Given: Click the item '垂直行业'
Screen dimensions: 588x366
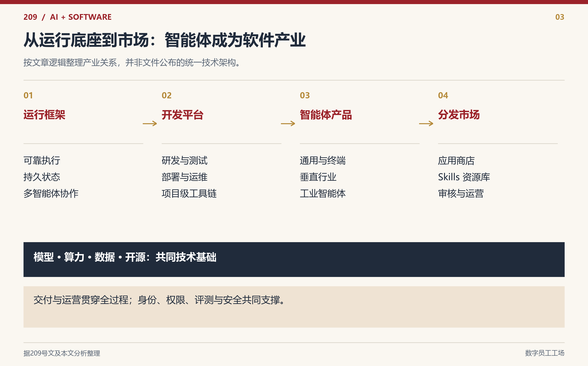Looking at the screenshot, I should click(318, 177).
